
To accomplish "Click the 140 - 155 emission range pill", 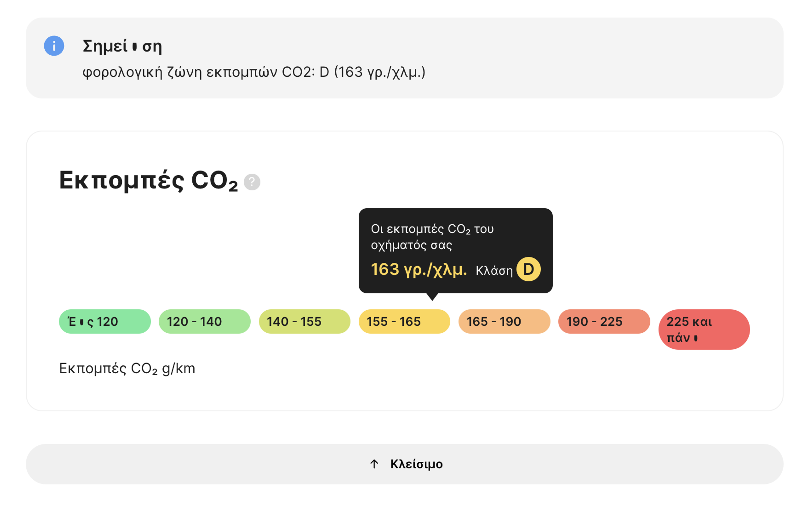I will click(304, 322).
